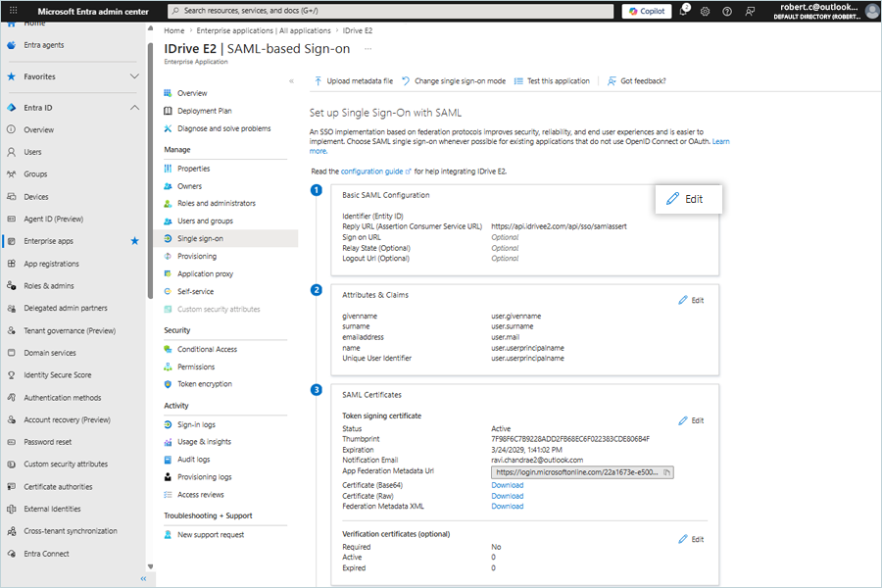Image resolution: width=882 pixels, height=588 pixels.
Task: Open Groups in Entra ID menu
Action: point(35,174)
